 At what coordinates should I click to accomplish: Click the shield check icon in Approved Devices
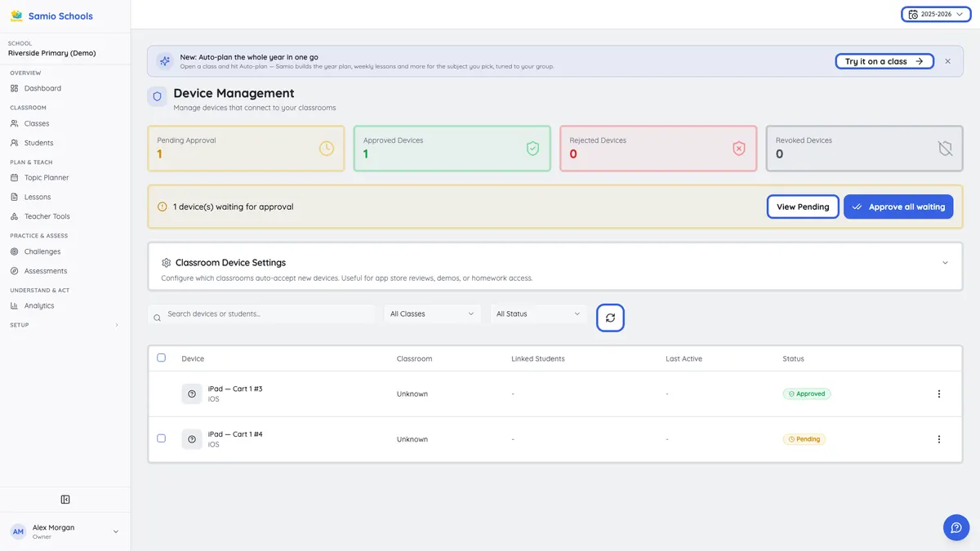532,149
